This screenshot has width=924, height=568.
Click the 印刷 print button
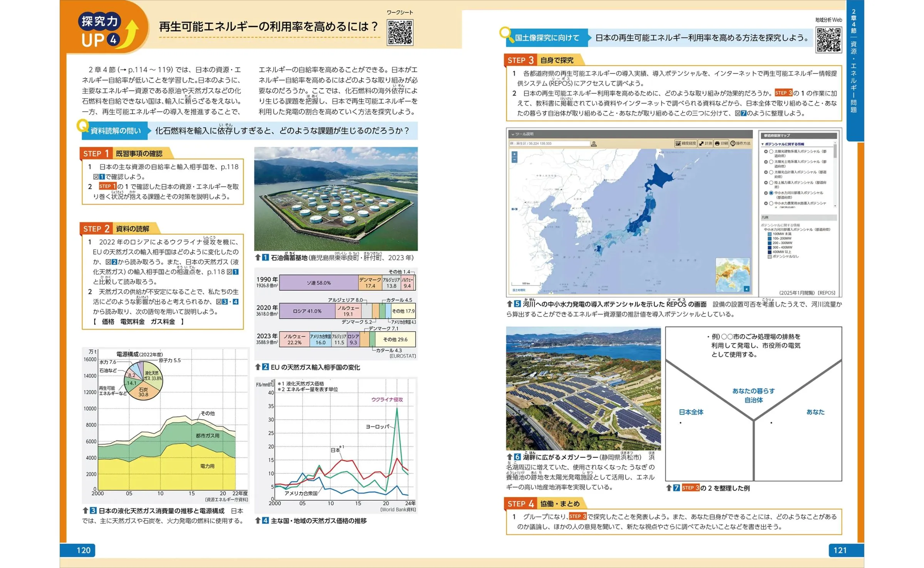721,143
